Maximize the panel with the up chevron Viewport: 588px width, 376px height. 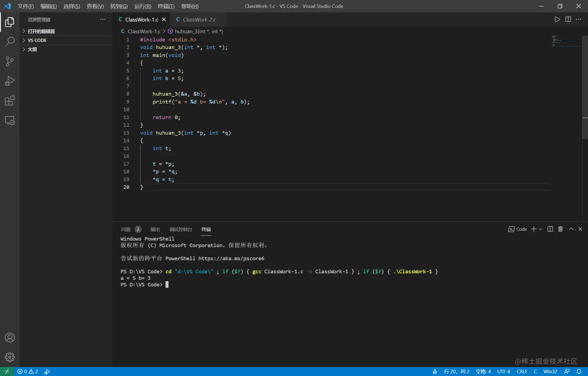pos(571,229)
